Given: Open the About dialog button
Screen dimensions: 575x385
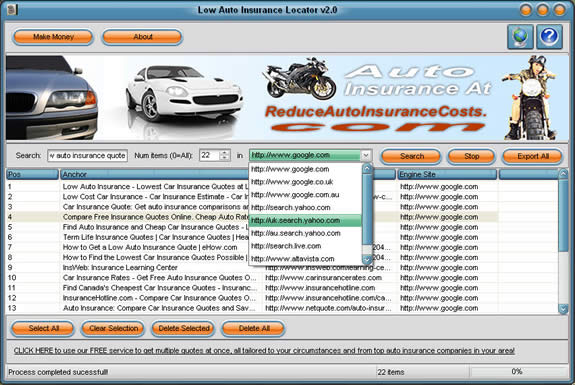Looking at the screenshot, I should click(x=142, y=37).
